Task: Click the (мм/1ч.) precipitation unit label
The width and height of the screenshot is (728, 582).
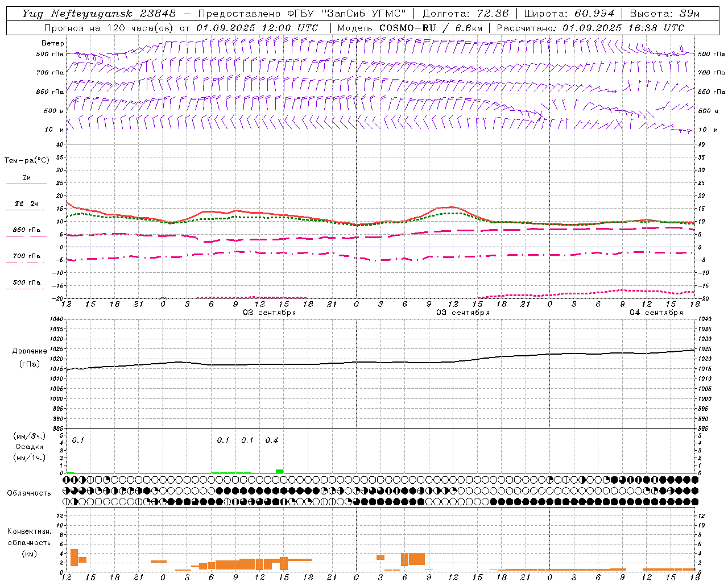Action: pos(29,458)
